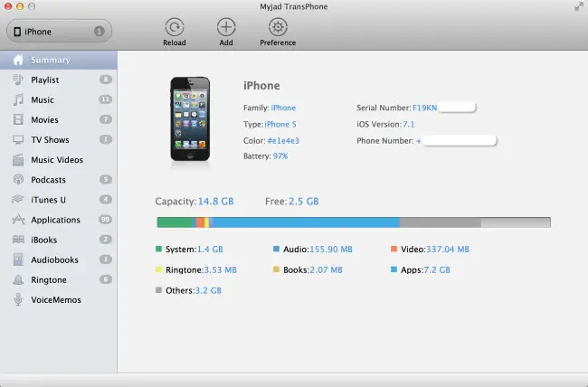Screen dimensions: 588x387
Task: Click the Others gray legend swatch
Action: click(158, 290)
